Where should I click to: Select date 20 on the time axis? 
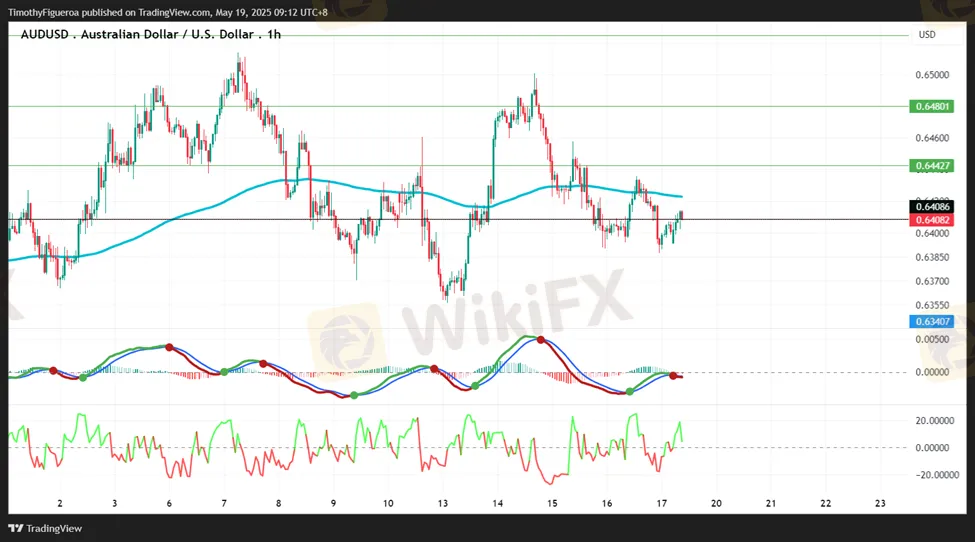(x=716, y=503)
